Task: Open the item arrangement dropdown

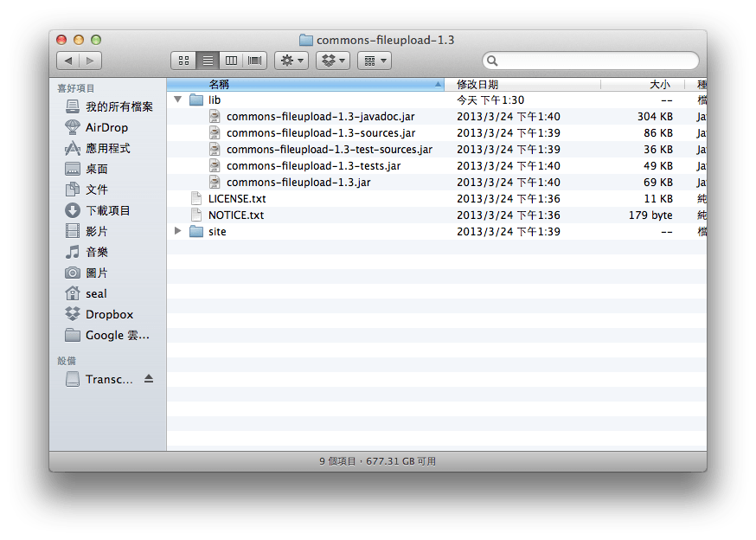Action: [x=374, y=60]
